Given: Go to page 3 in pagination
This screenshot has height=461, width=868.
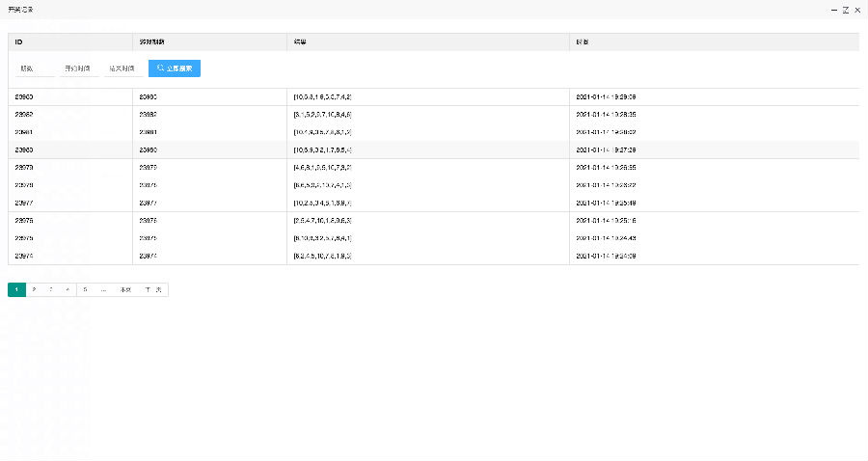Looking at the screenshot, I should click(x=51, y=289).
